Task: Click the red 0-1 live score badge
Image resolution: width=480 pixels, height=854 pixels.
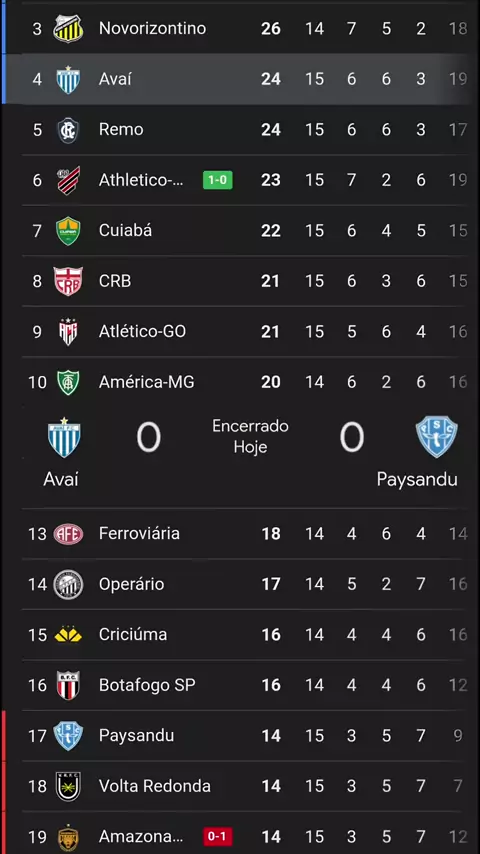Action: coord(217,837)
